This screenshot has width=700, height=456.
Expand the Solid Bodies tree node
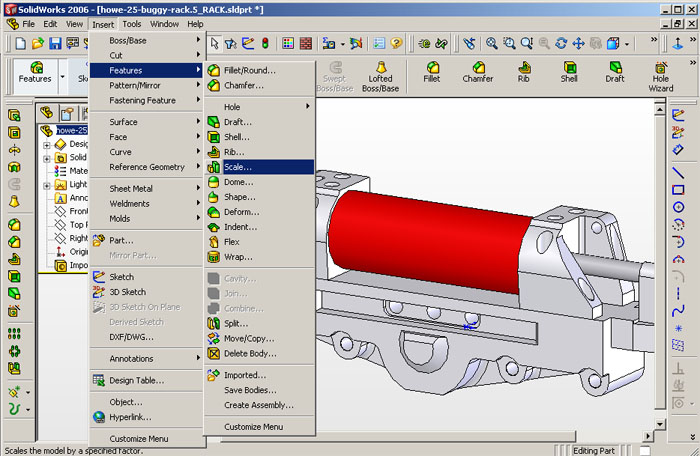point(47,157)
